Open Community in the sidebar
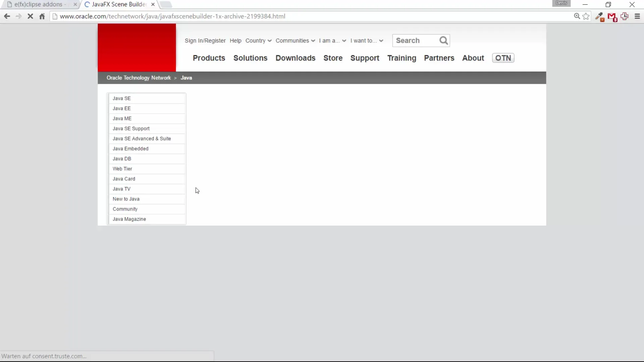Viewport: 644px width, 362px height. click(x=147, y=209)
